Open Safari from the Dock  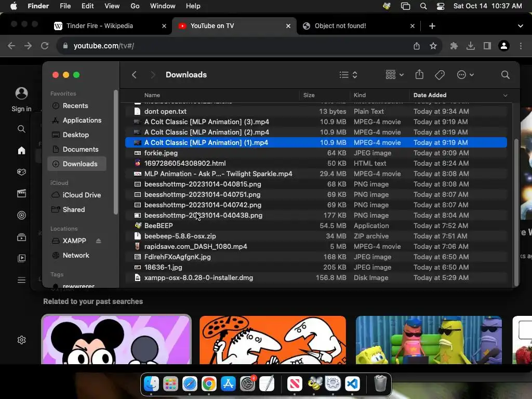(x=190, y=384)
